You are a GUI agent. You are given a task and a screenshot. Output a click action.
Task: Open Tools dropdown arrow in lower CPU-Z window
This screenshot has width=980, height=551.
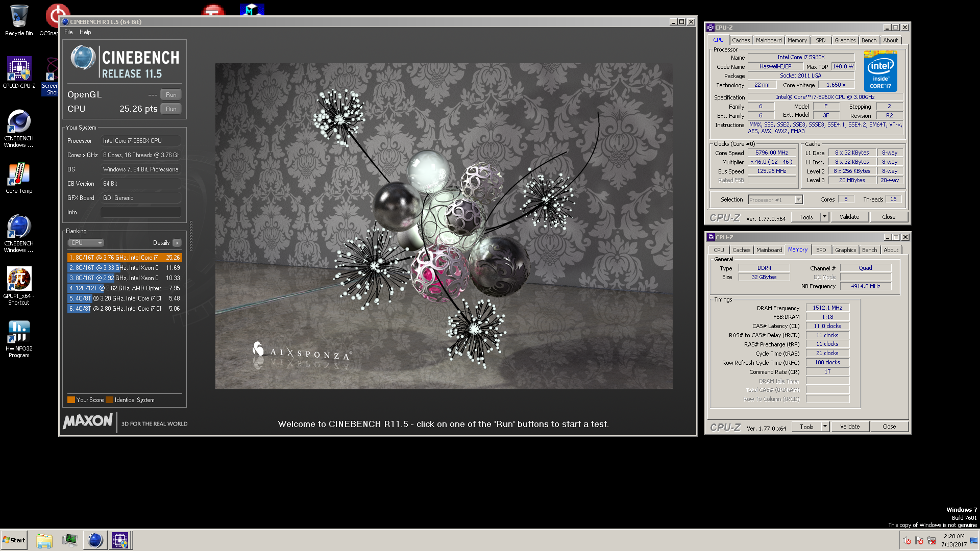click(825, 427)
